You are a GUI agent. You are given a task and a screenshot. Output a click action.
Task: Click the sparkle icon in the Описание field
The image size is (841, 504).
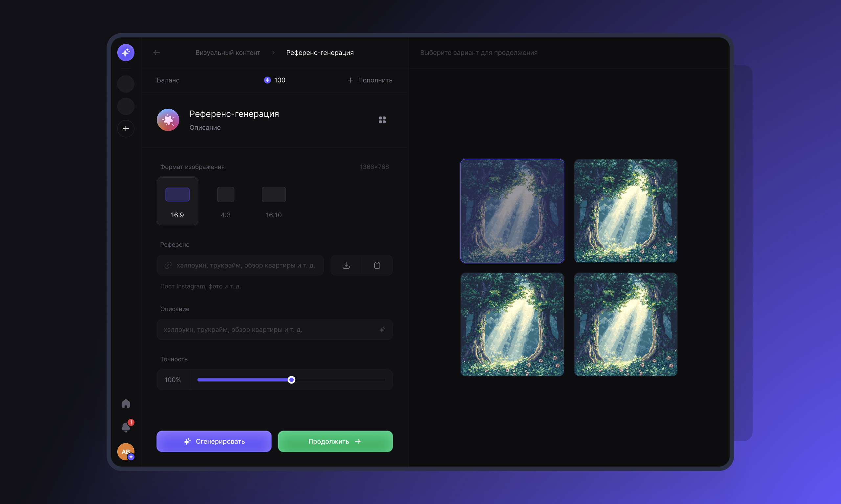tap(382, 329)
